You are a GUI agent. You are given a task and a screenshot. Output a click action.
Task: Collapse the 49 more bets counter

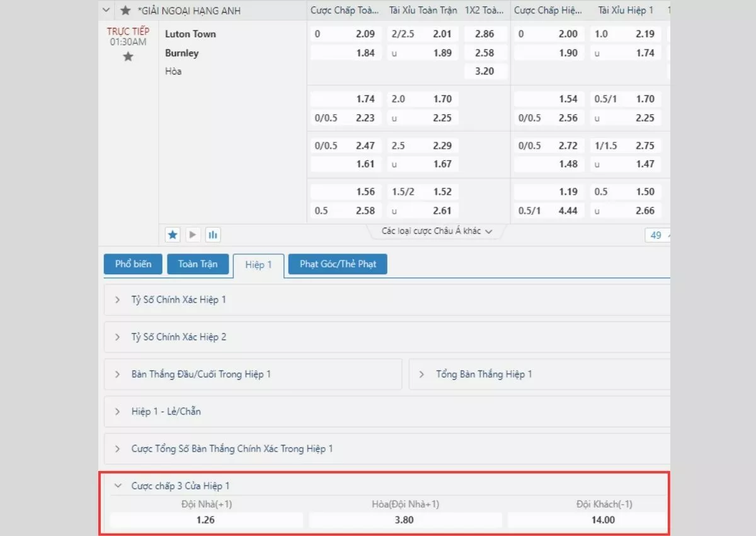point(658,235)
